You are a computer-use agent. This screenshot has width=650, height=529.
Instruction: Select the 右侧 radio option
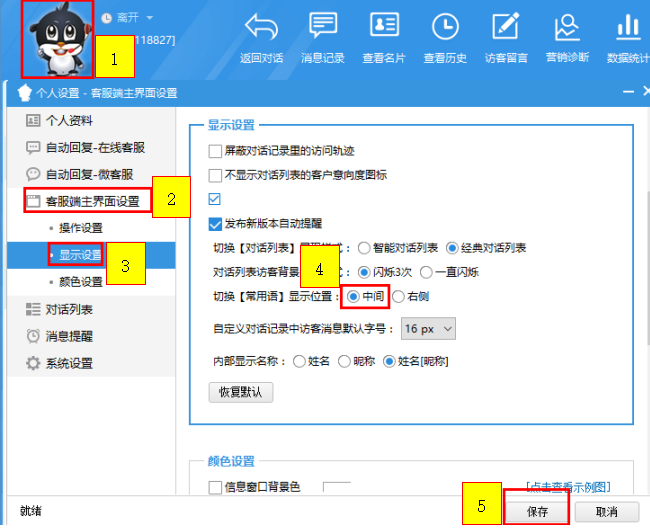tap(399, 296)
